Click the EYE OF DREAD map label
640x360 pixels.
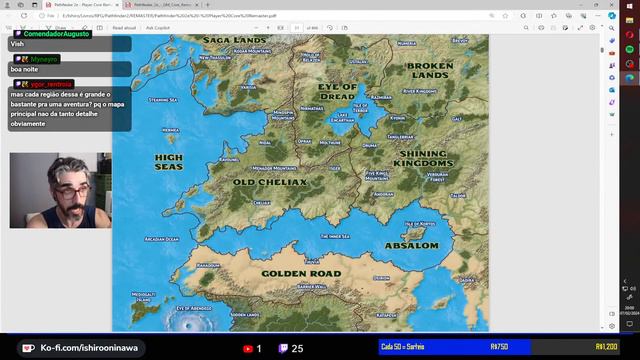pos(338,92)
